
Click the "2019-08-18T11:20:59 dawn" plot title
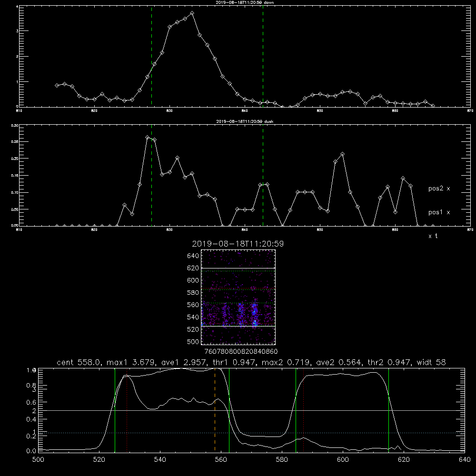[x=245, y=2]
